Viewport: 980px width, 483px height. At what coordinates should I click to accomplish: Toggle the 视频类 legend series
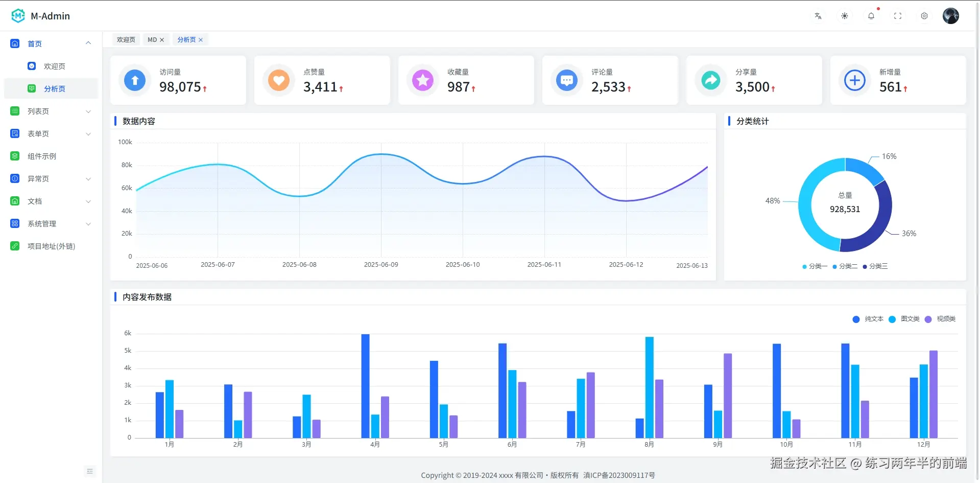point(940,319)
